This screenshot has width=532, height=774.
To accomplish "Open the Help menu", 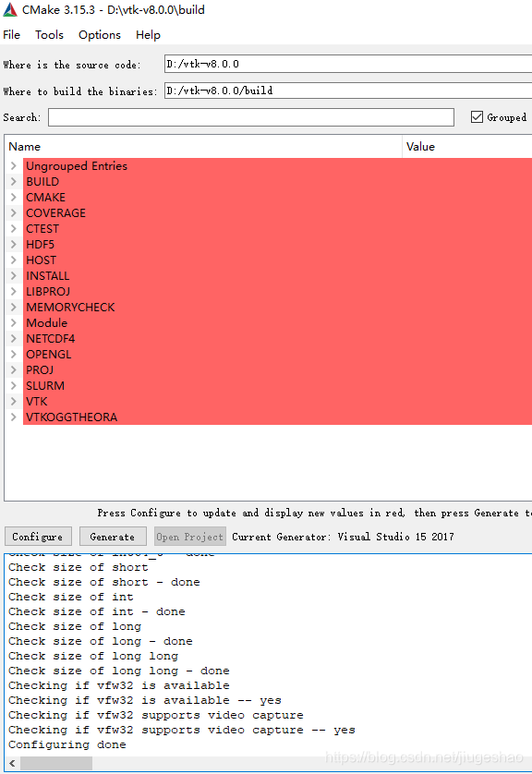I will [148, 35].
